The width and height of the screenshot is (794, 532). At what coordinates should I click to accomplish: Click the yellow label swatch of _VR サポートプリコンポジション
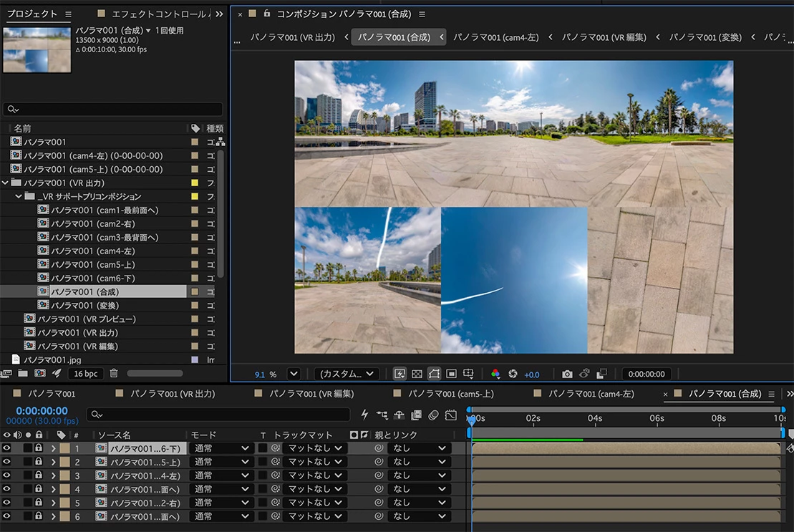(195, 196)
